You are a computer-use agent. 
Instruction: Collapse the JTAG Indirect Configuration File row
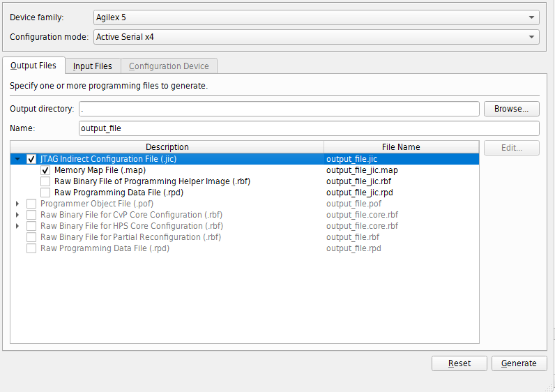[17, 159]
